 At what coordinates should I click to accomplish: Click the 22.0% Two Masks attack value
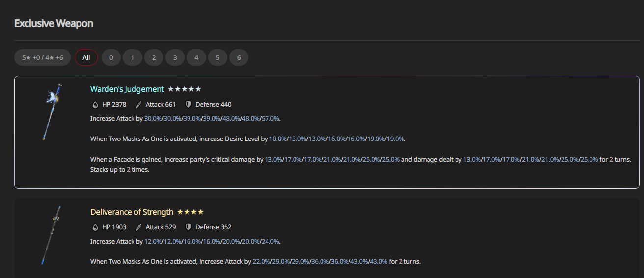click(x=261, y=261)
